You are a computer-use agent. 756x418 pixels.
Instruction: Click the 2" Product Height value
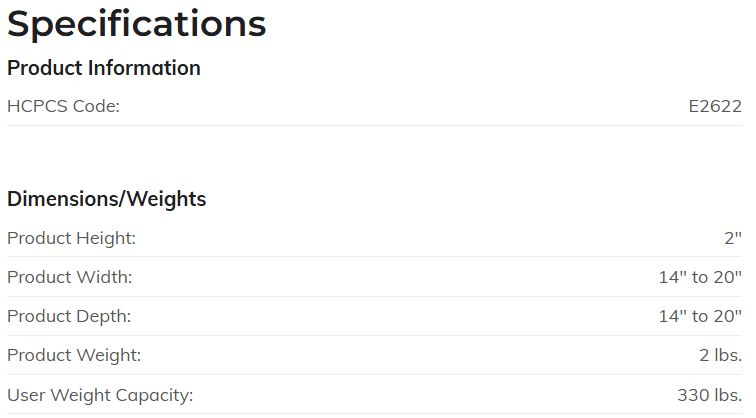click(733, 238)
